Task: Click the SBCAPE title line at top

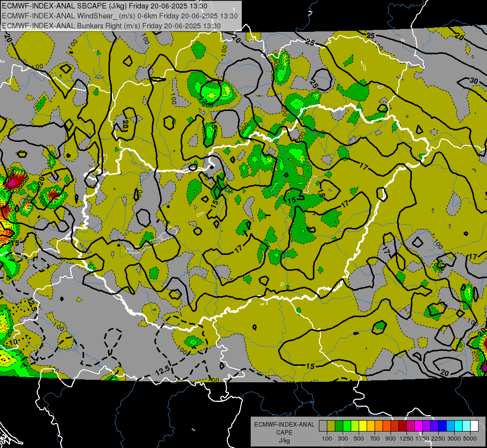Action: pyautogui.click(x=104, y=6)
